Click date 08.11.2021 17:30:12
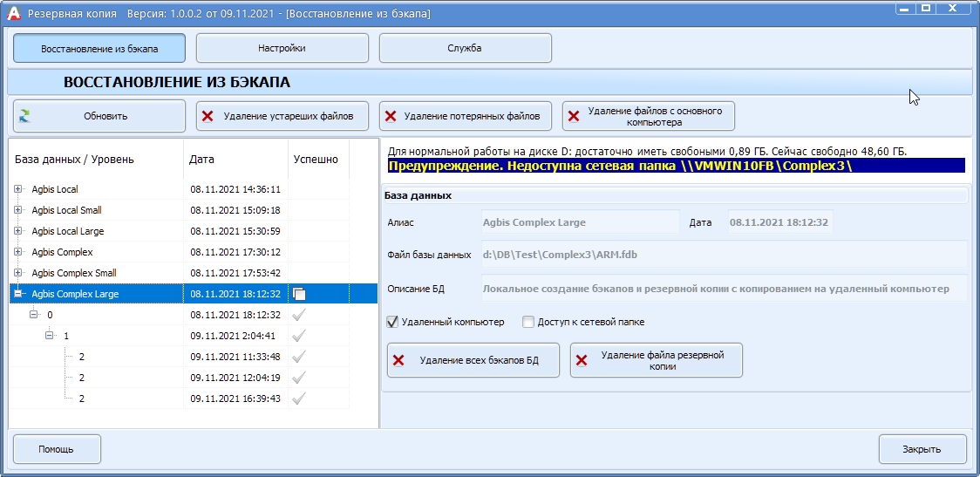 pyautogui.click(x=235, y=252)
